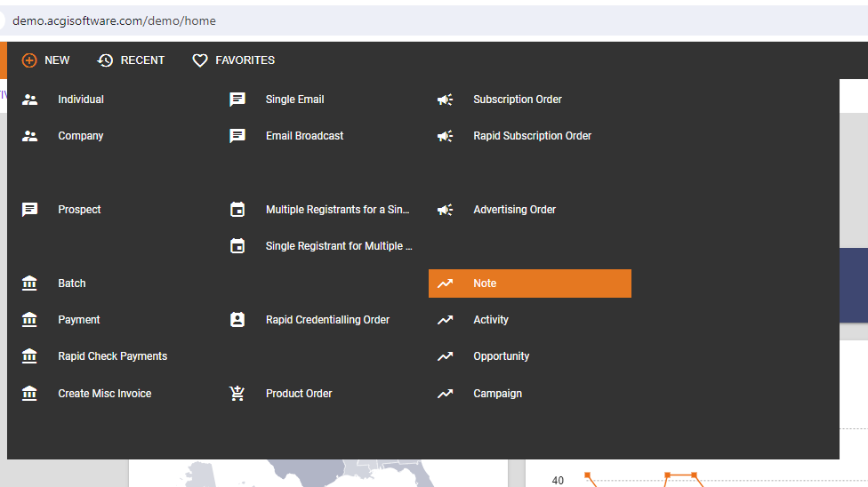This screenshot has width=868, height=487.
Task: Click the badge icon beside Rapid Credentialling Order
Action: 237,319
